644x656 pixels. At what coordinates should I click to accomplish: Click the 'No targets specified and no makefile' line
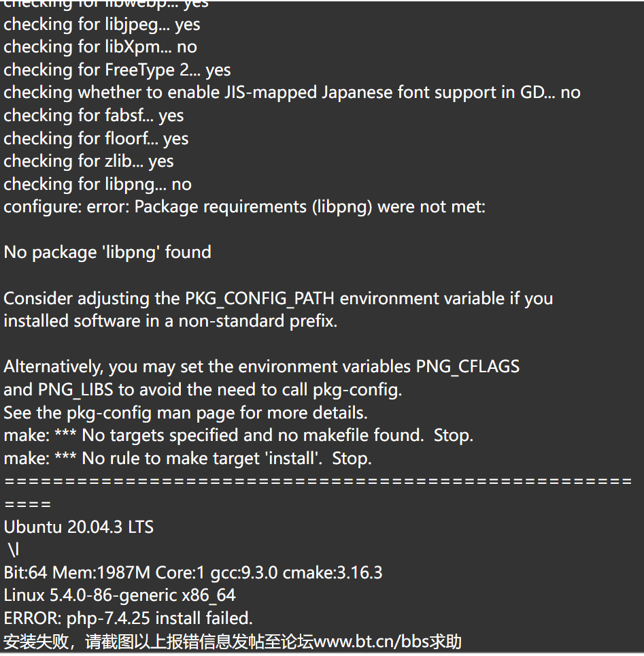click(x=239, y=436)
